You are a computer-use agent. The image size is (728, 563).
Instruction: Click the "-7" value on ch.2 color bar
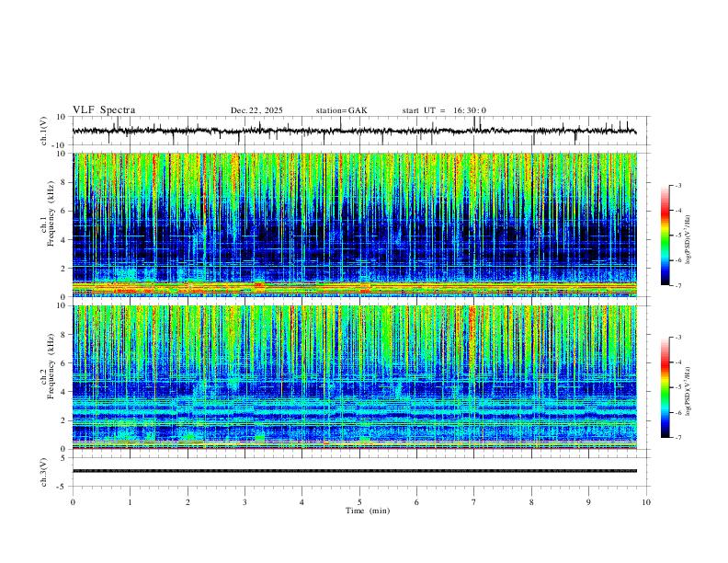[x=677, y=438]
